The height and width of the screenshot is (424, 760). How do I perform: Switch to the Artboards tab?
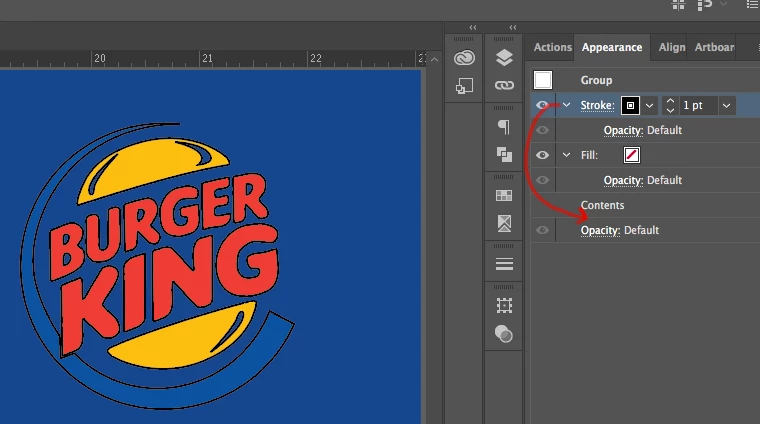pyautogui.click(x=714, y=47)
